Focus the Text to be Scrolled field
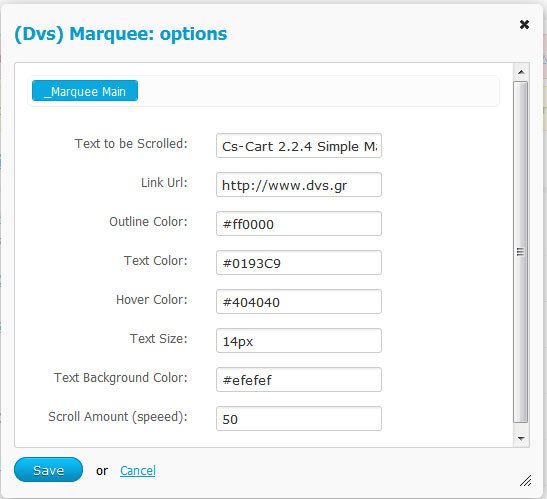Viewport: 547px width, 499px height. click(299, 146)
